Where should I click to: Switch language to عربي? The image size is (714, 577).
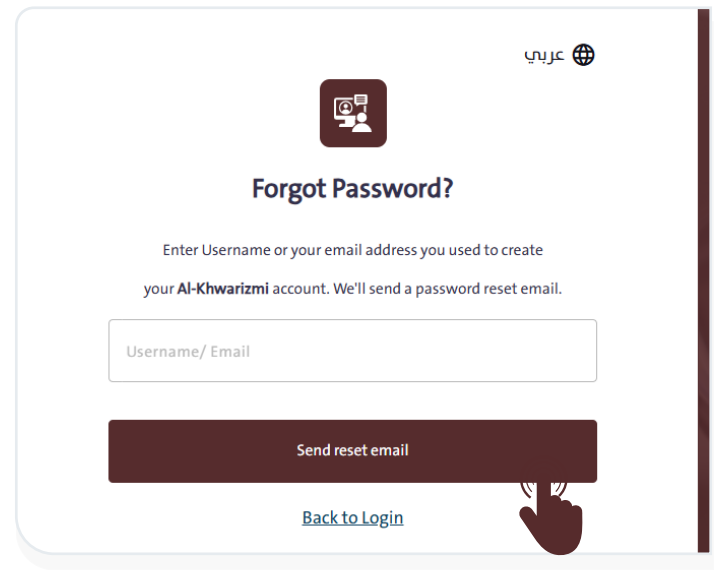coord(545,55)
